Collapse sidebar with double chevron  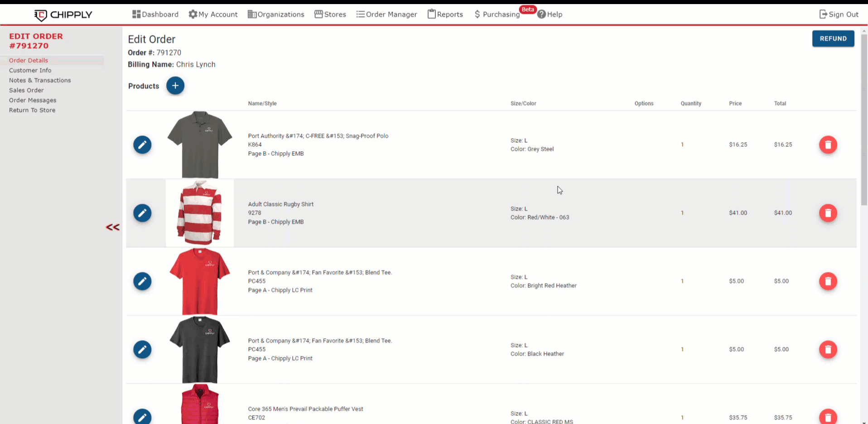(113, 227)
